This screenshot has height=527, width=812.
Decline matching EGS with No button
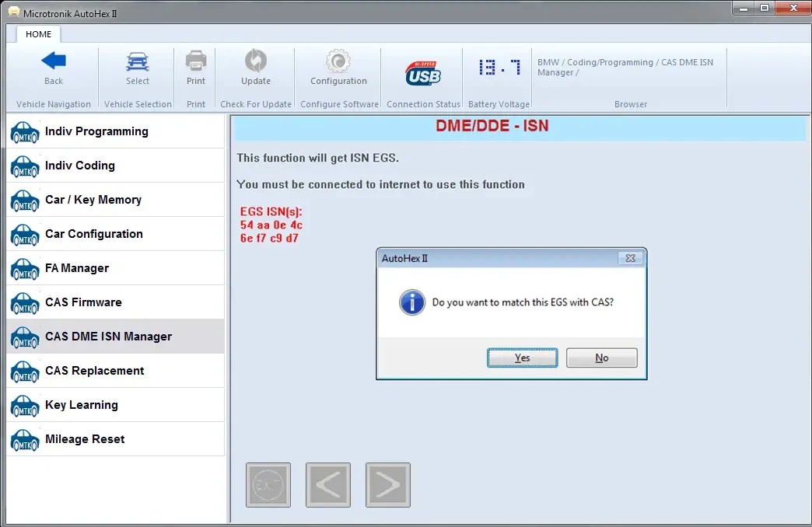[x=602, y=358]
